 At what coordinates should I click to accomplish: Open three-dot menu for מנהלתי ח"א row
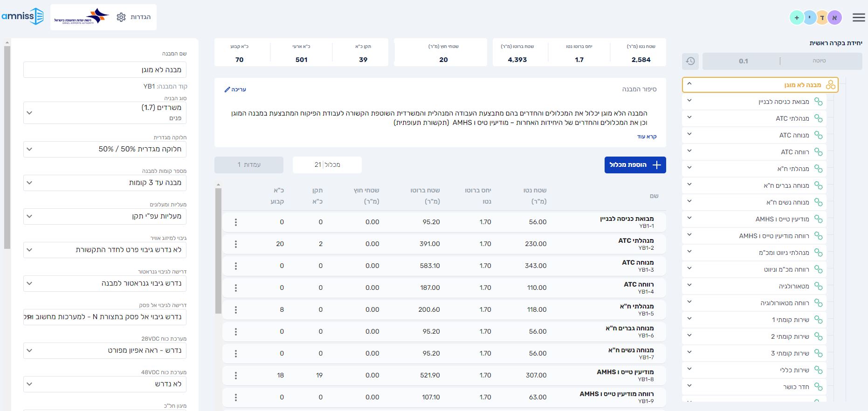[236, 310]
